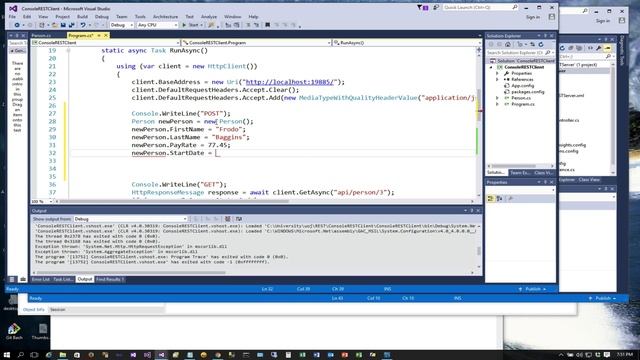Click the bookmark toggle icon in toolbar
The image size is (640, 360).
click(267, 25)
